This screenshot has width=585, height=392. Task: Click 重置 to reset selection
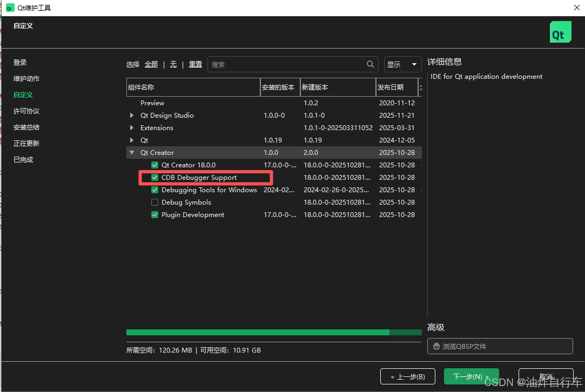196,64
